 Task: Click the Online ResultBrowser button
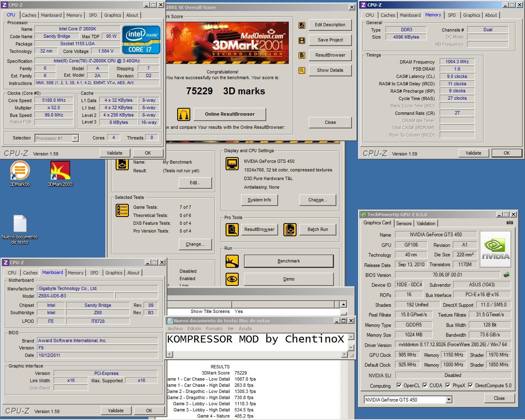pyautogui.click(x=230, y=114)
